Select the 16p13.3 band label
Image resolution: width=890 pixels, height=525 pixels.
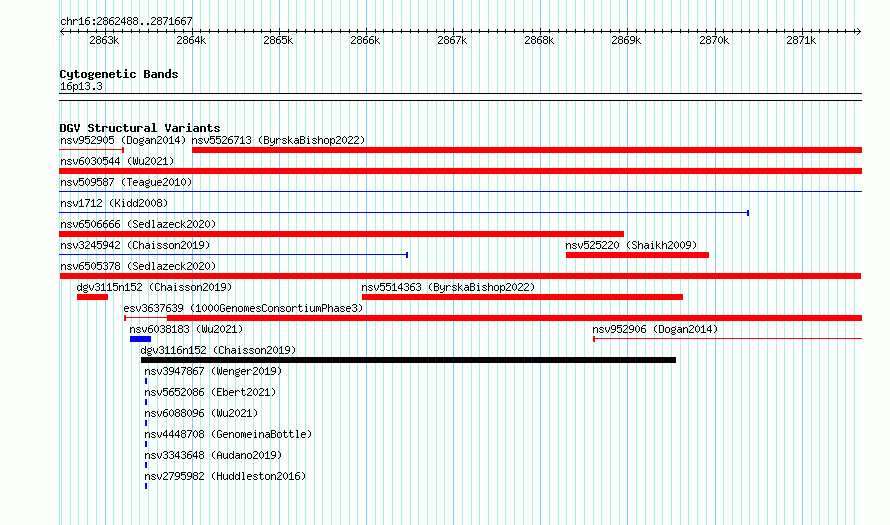click(x=81, y=86)
